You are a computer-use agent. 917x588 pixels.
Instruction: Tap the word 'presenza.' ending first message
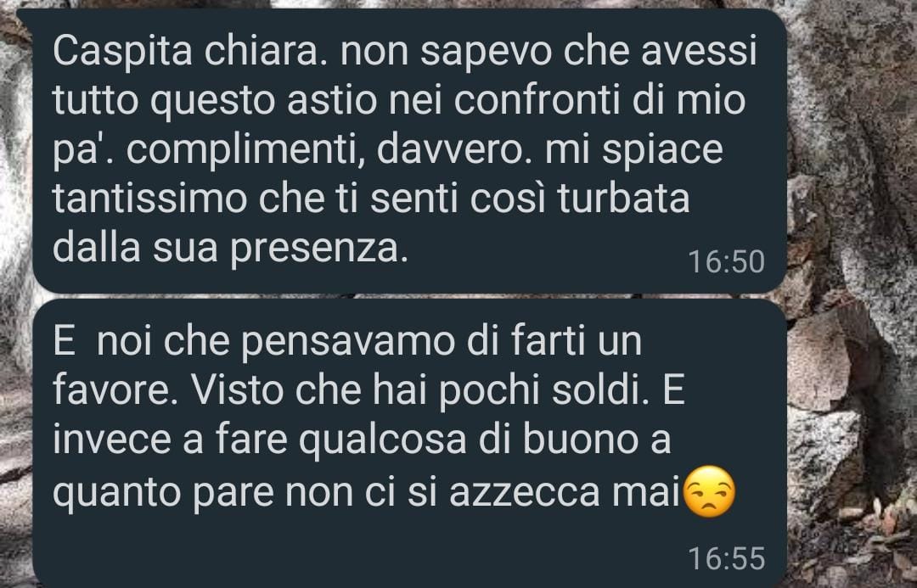[x=318, y=250]
